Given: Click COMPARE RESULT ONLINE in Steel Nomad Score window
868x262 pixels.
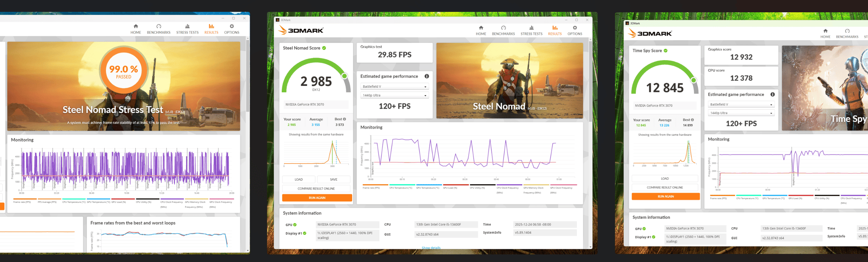Looking at the screenshot, I should [x=316, y=189].
